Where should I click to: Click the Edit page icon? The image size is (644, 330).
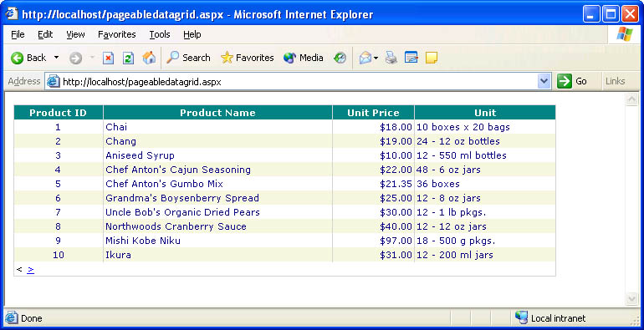pos(411,58)
